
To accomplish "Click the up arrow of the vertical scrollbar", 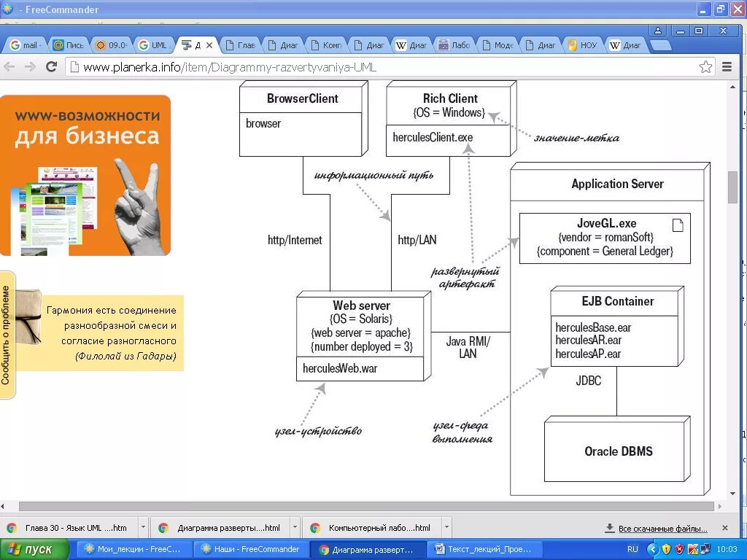I will tap(732, 87).
